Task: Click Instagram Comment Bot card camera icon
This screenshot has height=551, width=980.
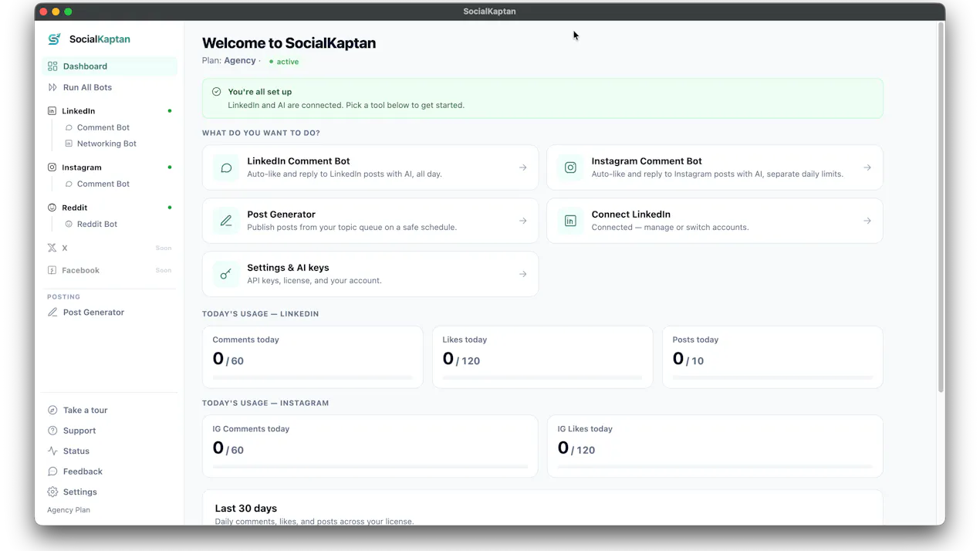Action: click(x=570, y=167)
